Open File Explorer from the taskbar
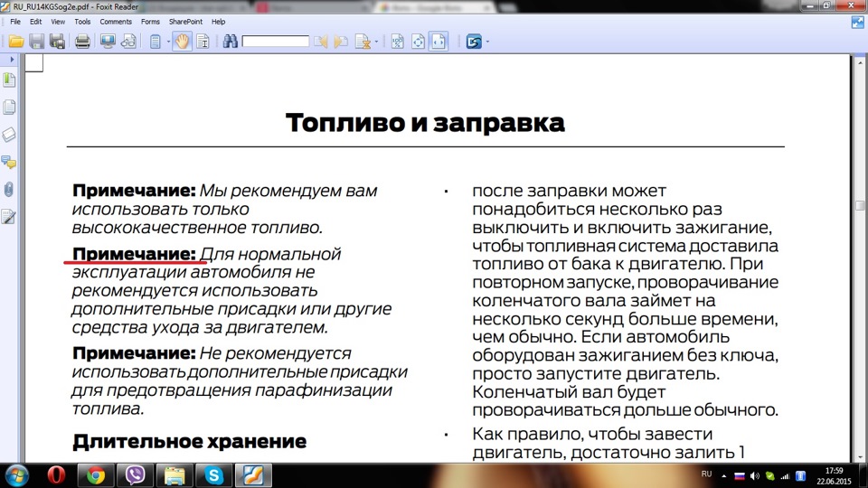Image resolution: width=868 pixels, height=488 pixels. pyautogui.click(x=175, y=475)
